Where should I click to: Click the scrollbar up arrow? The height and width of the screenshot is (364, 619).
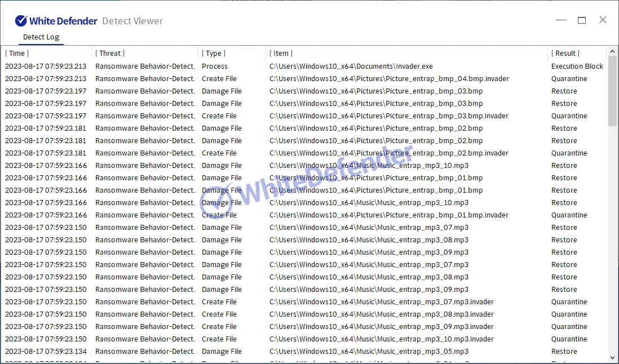coord(613,51)
